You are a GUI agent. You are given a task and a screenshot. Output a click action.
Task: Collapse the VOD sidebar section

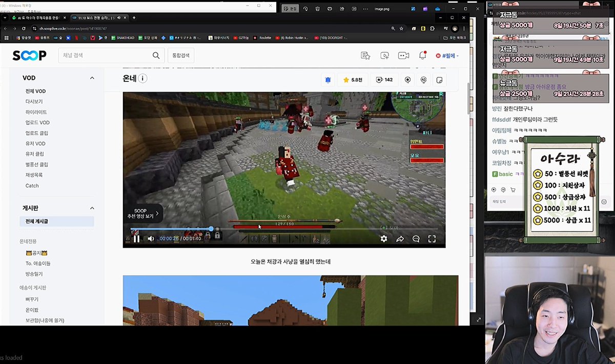92,78
